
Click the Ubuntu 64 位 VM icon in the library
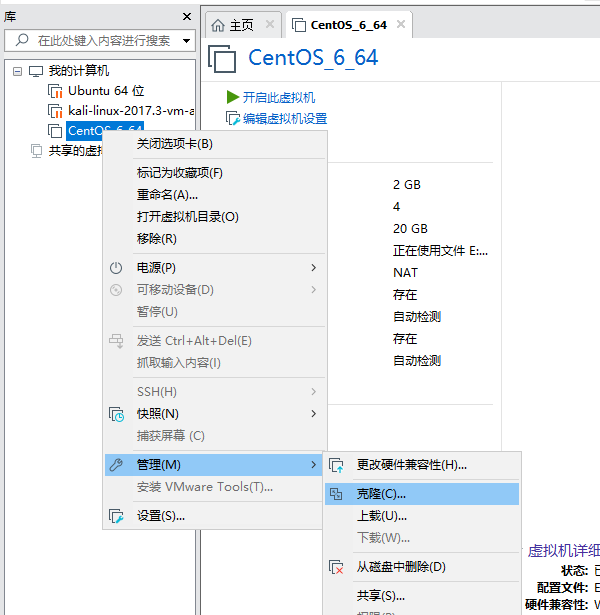[55, 91]
